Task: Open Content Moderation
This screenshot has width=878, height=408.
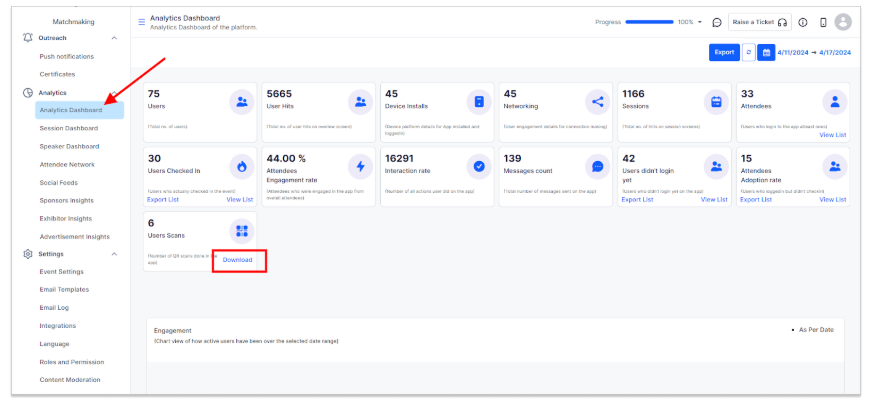Action: (x=70, y=380)
